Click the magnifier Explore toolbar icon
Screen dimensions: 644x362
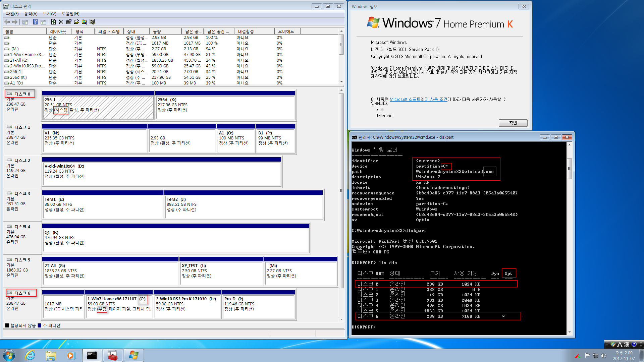84,22
